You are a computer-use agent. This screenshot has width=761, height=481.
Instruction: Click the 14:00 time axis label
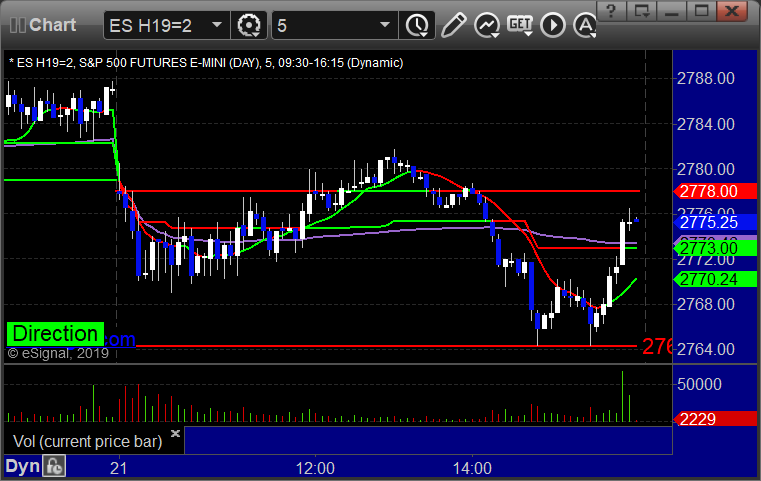point(472,468)
